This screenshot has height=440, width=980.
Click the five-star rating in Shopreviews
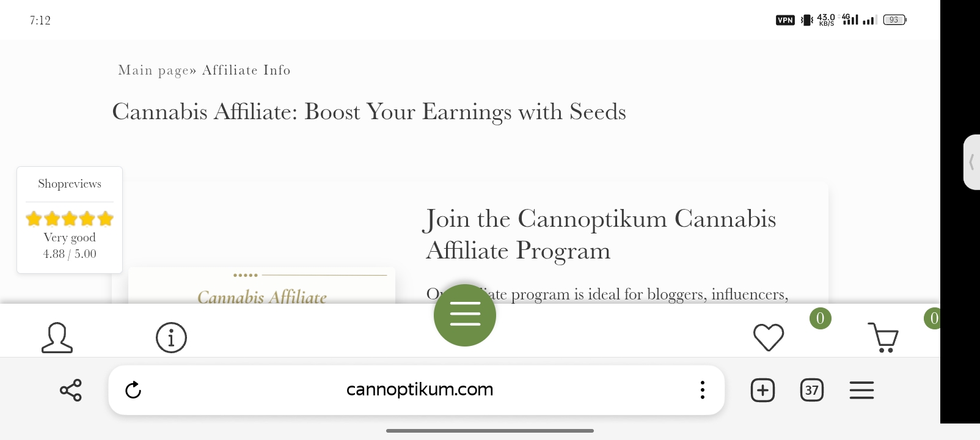[x=70, y=218]
